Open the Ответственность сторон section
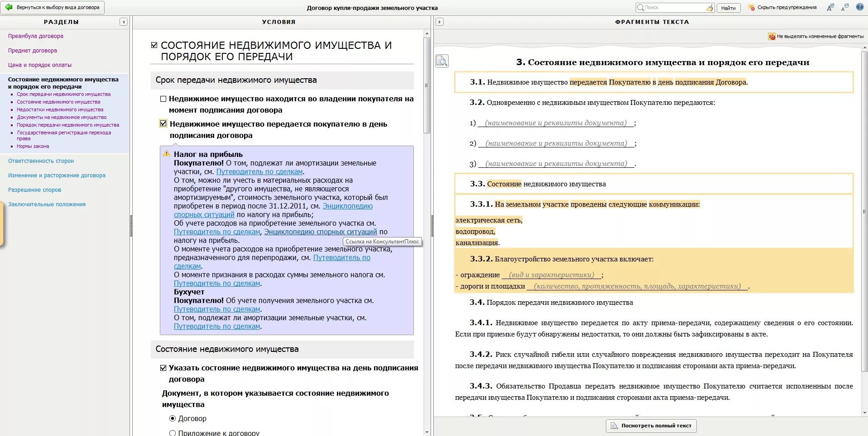Screen dimensions: 868x436 (x=41, y=161)
